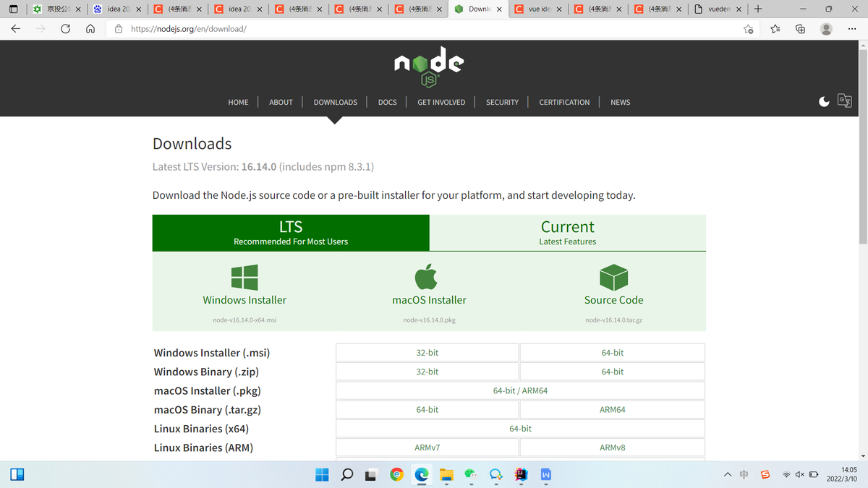Click 64-bit for macOS Binary (.tar.gz)
Image resolution: width=868 pixels, height=488 pixels.
click(x=427, y=410)
